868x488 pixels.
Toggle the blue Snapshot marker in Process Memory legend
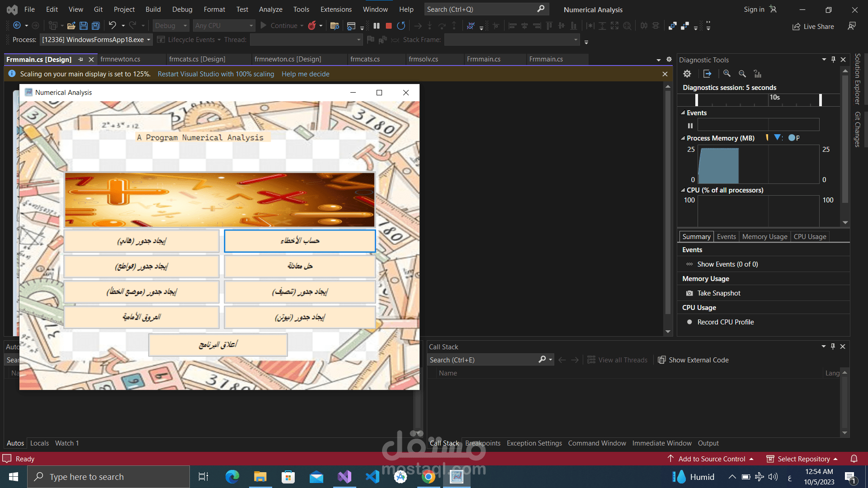click(x=777, y=137)
